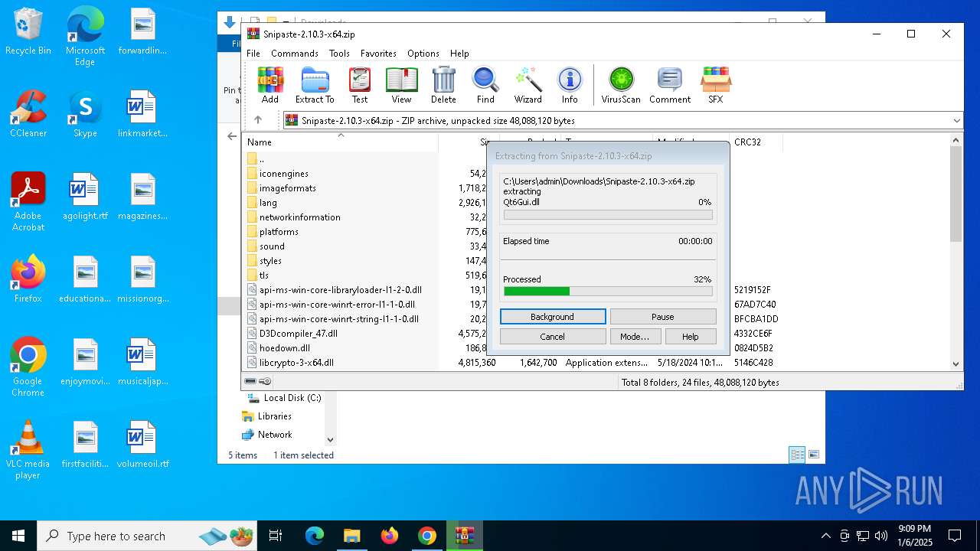
Task: Show archive Info toolbar icon
Action: [570, 85]
